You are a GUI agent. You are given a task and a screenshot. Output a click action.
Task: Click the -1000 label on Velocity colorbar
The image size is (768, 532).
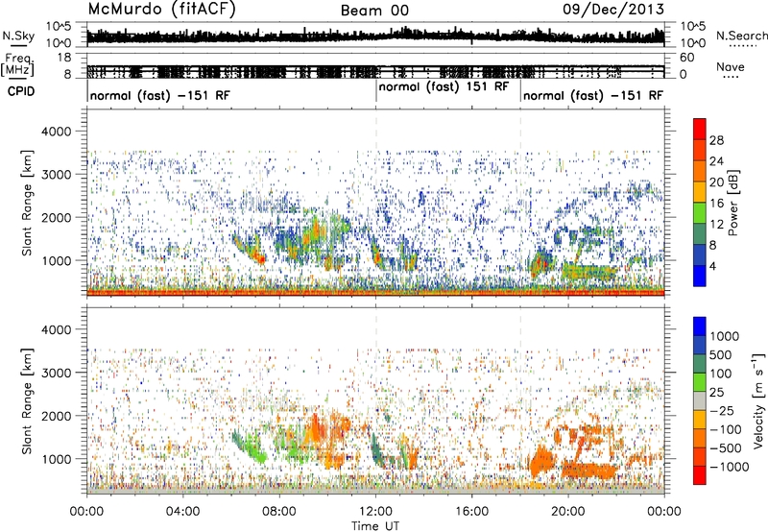tap(730, 467)
